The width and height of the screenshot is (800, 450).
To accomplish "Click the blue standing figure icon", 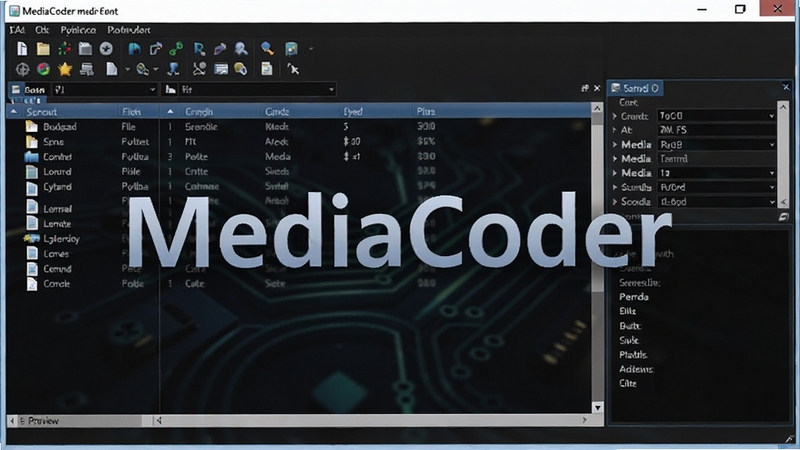I will [174, 69].
